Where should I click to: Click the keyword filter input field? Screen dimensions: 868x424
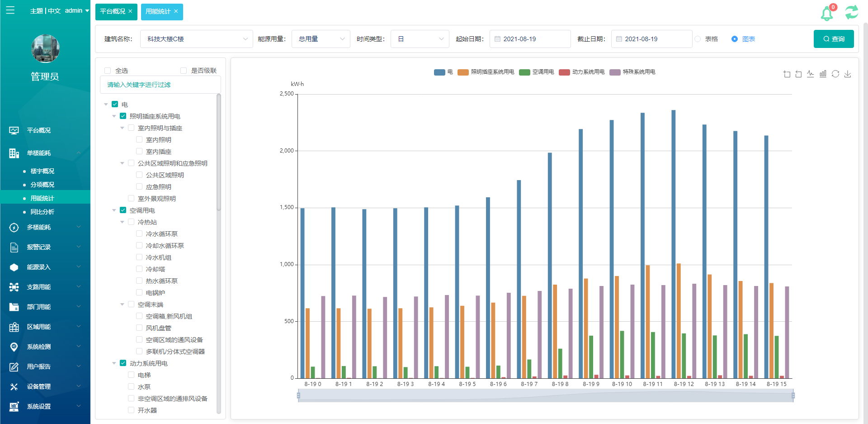click(160, 85)
